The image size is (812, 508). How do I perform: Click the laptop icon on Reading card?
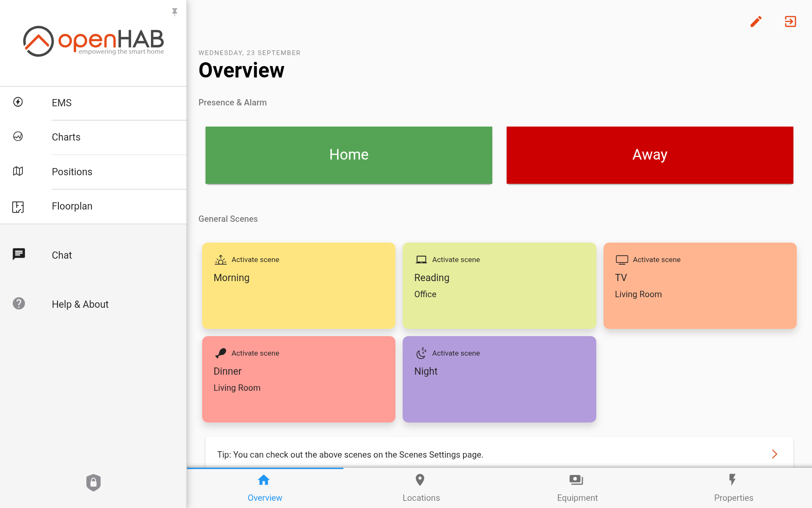pyautogui.click(x=421, y=260)
